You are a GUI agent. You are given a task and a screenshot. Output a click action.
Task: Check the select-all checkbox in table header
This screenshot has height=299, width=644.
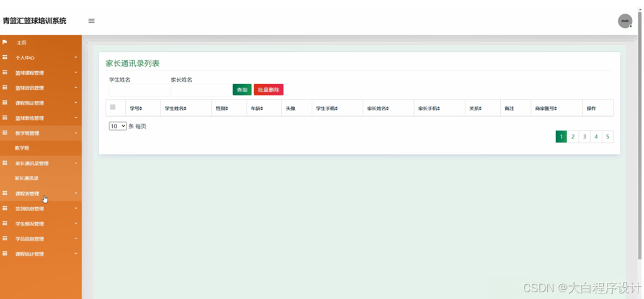coord(113,107)
